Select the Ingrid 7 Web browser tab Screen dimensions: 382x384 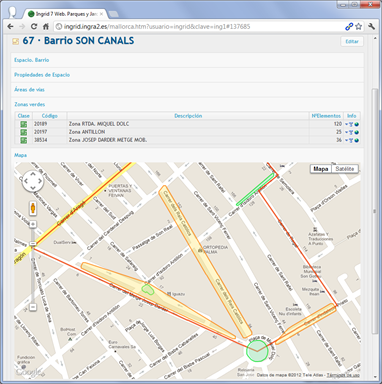click(66, 14)
